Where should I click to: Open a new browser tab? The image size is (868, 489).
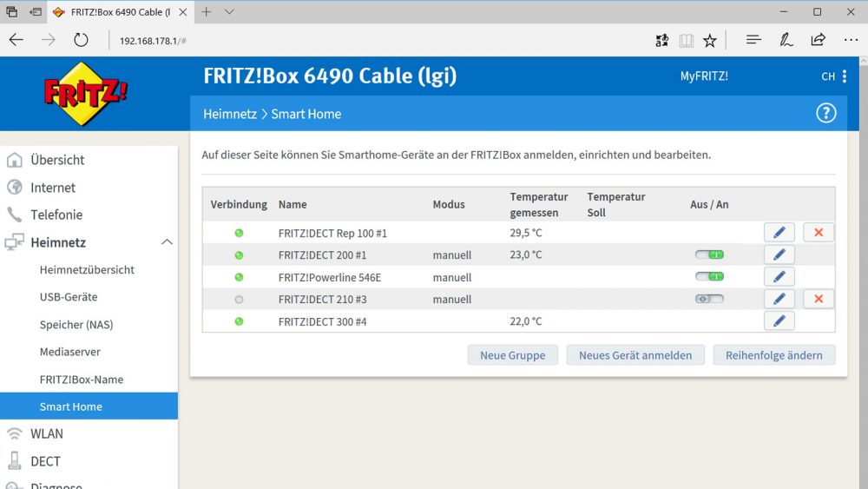click(x=207, y=11)
